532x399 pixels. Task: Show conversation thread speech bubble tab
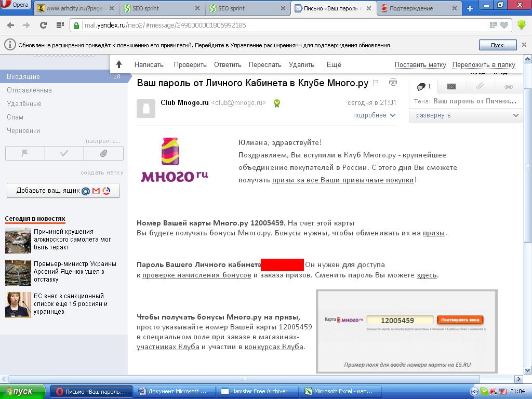point(423,87)
